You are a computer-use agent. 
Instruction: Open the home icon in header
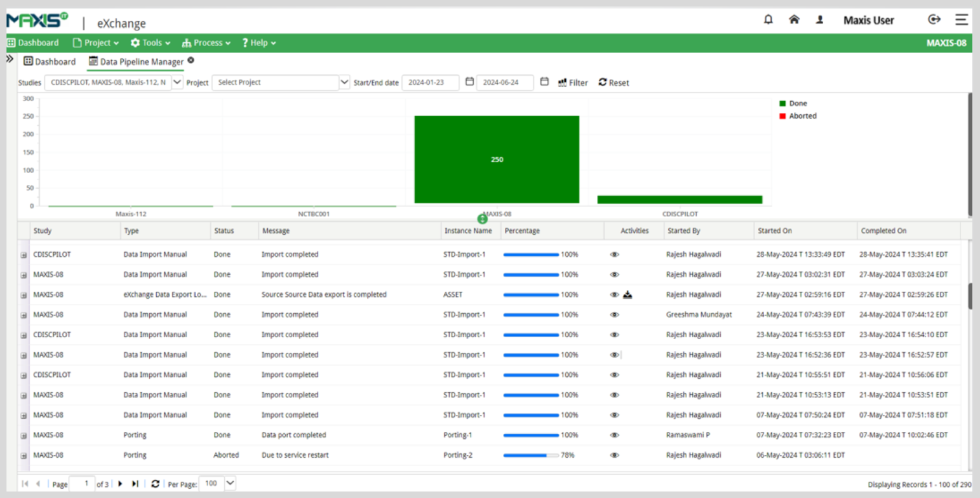[794, 19]
